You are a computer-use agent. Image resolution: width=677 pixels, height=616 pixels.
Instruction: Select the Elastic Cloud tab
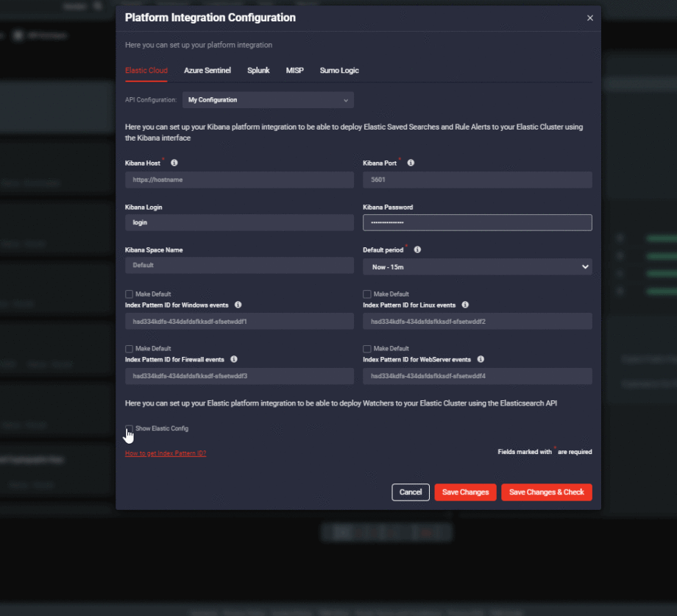(x=146, y=71)
